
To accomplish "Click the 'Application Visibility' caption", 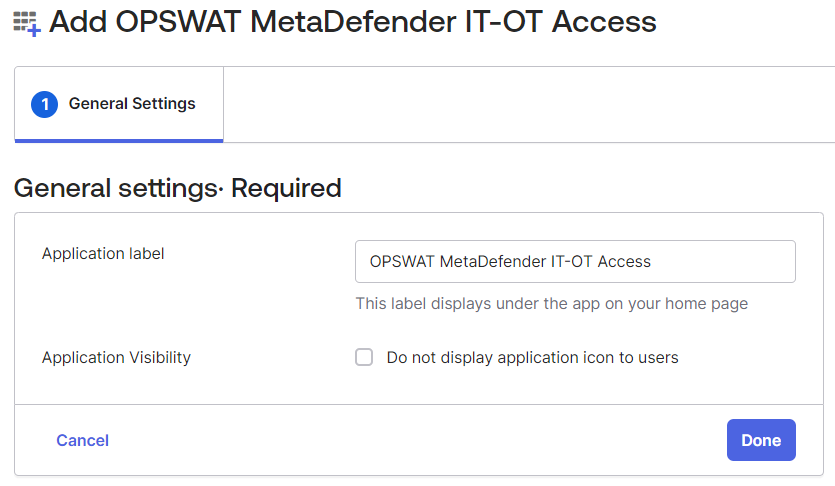I will coord(116,357).
